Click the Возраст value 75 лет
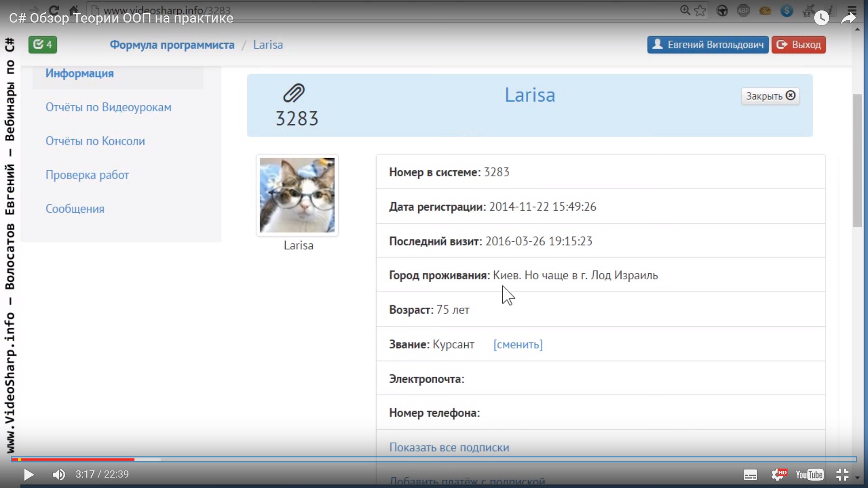Viewport: 868px width, 488px height. click(453, 310)
